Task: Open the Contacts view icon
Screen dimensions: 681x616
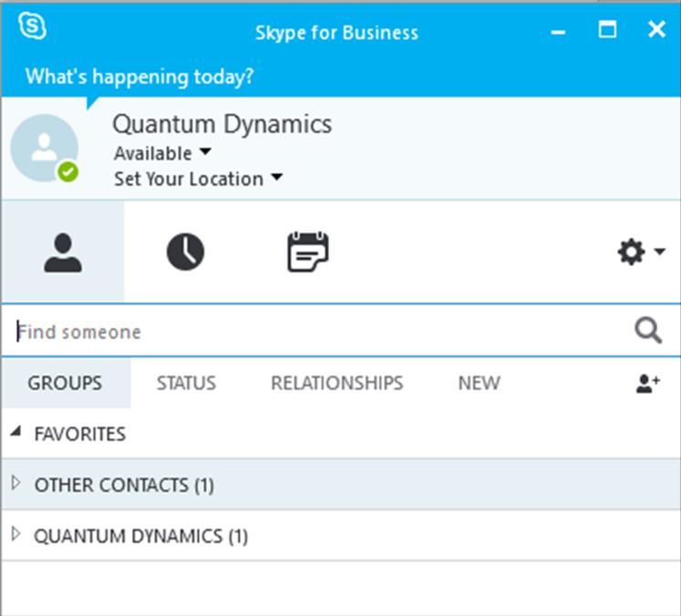Action: click(63, 252)
